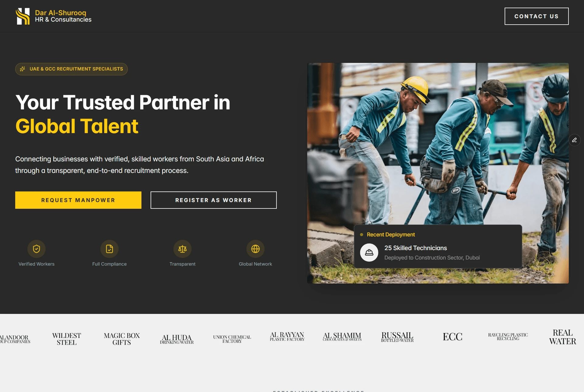
Task: Click the sparkle icon in the specialists badge
Action: point(23,69)
